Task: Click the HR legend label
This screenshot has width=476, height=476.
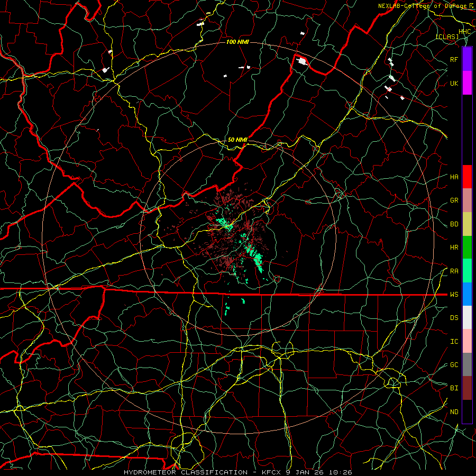Action: tap(454, 248)
